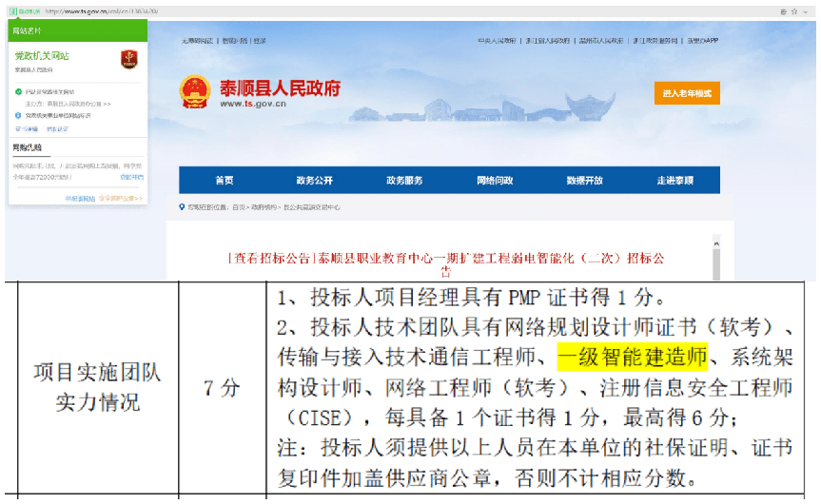Click the 7 分 score cell
This screenshot has height=504, width=821.
[222, 388]
